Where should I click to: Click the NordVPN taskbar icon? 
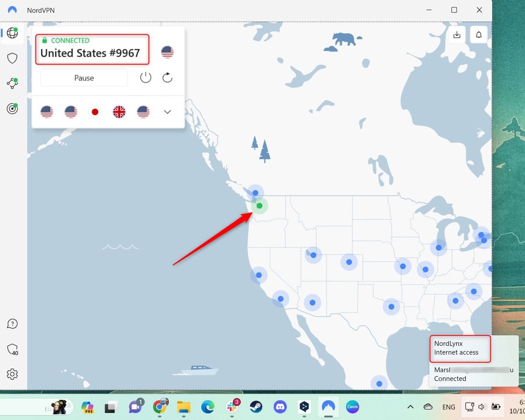point(328,407)
